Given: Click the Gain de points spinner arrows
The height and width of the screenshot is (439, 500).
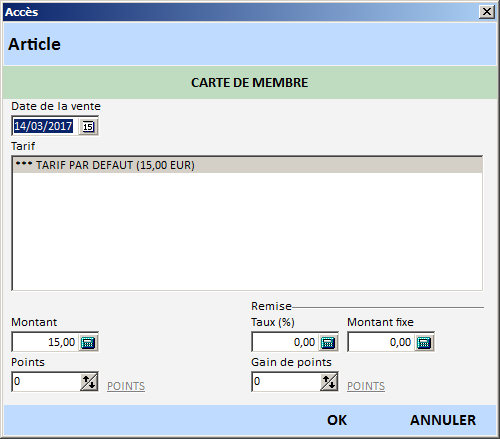Looking at the screenshot, I should 329,382.
